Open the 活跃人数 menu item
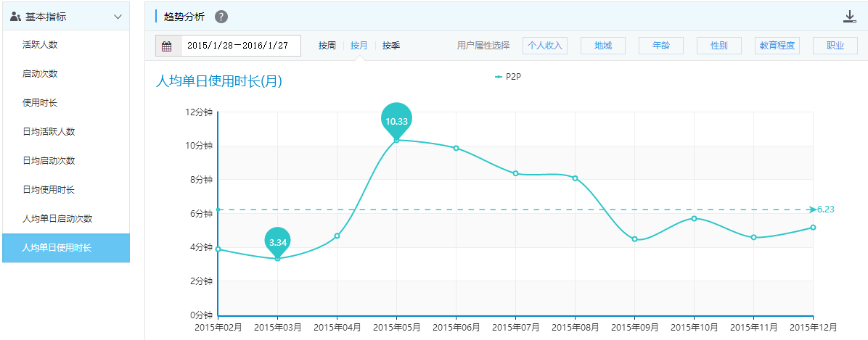 click(40, 45)
